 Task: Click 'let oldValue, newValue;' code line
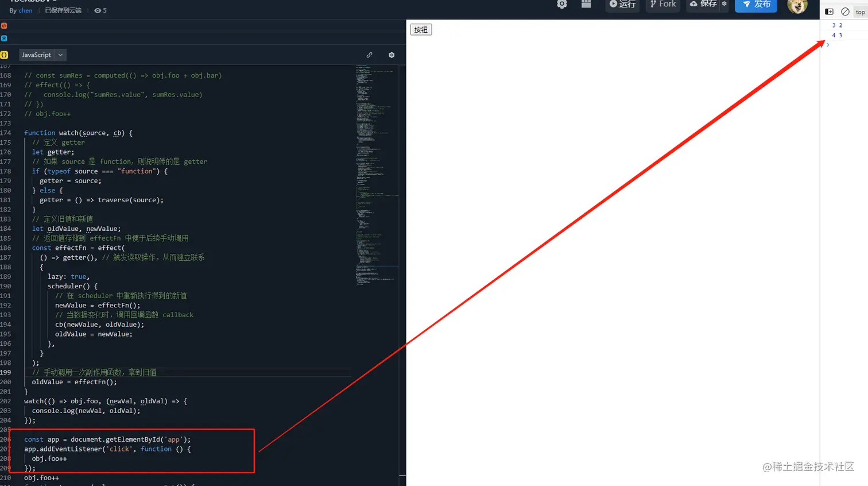(76, 229)
